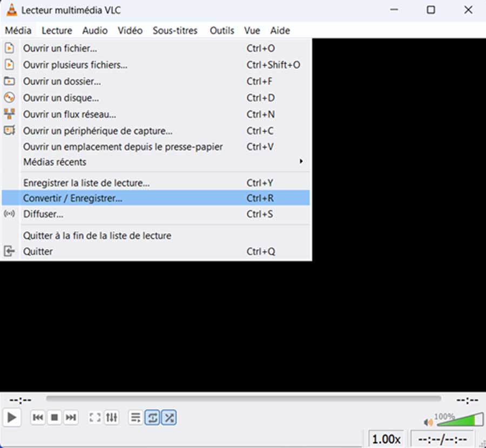Viewport: 486px width, 448px height.
Task: Stop playback with the stop button
Action: coord(54,418)
